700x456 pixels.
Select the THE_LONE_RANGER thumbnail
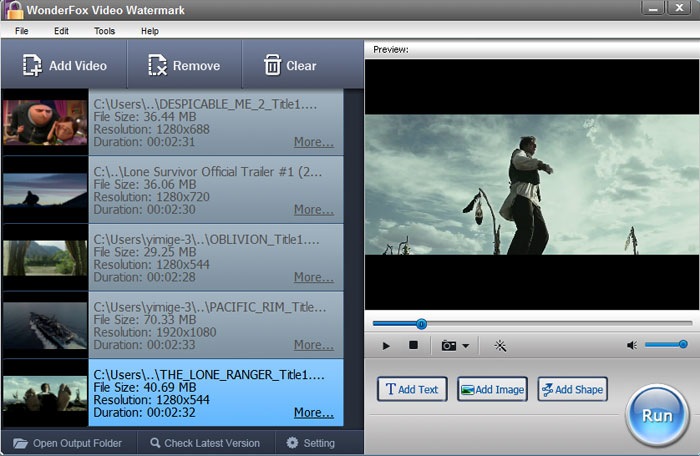point(45,393)
